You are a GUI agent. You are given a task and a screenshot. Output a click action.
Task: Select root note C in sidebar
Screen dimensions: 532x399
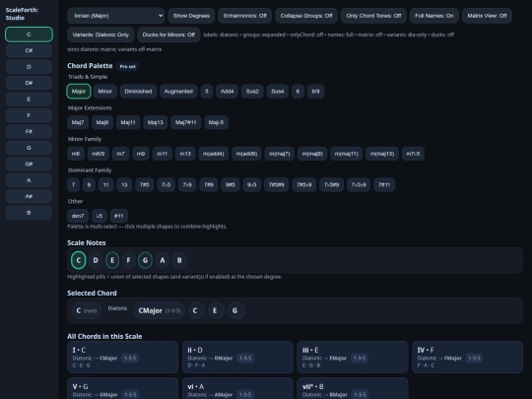[29, 34]
